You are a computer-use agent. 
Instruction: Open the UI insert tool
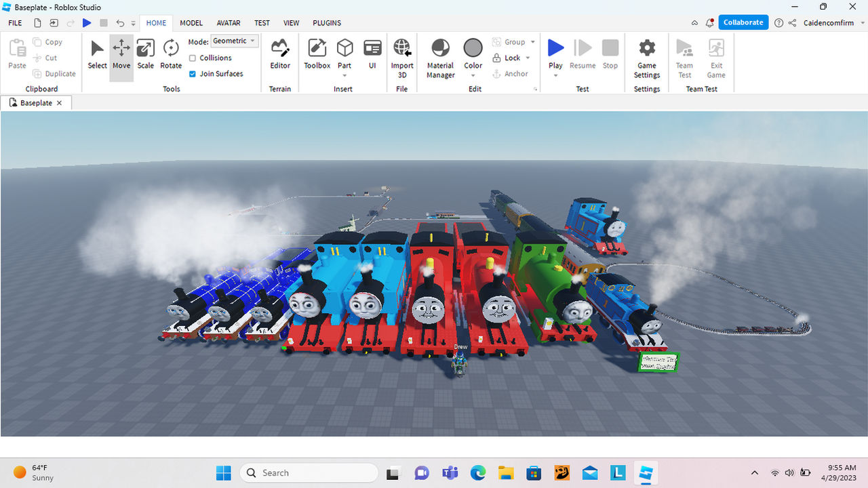372,54
